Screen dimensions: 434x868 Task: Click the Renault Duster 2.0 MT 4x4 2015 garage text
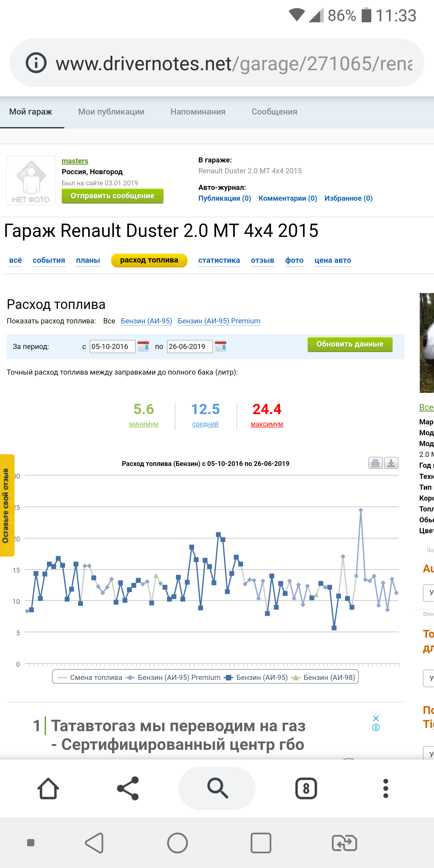pyautogui.click(x=250, y=171)
